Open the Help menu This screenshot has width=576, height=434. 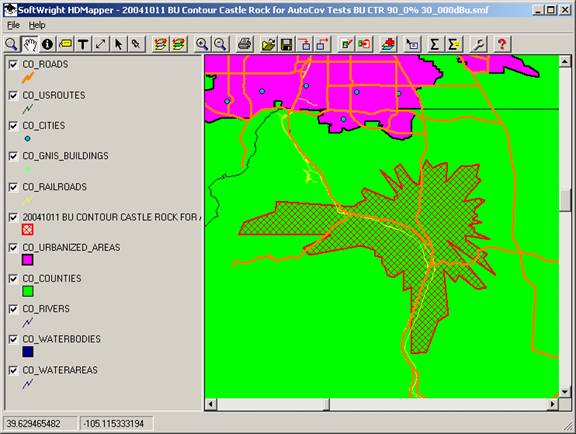pyautogui.click(x=37, y=25)
